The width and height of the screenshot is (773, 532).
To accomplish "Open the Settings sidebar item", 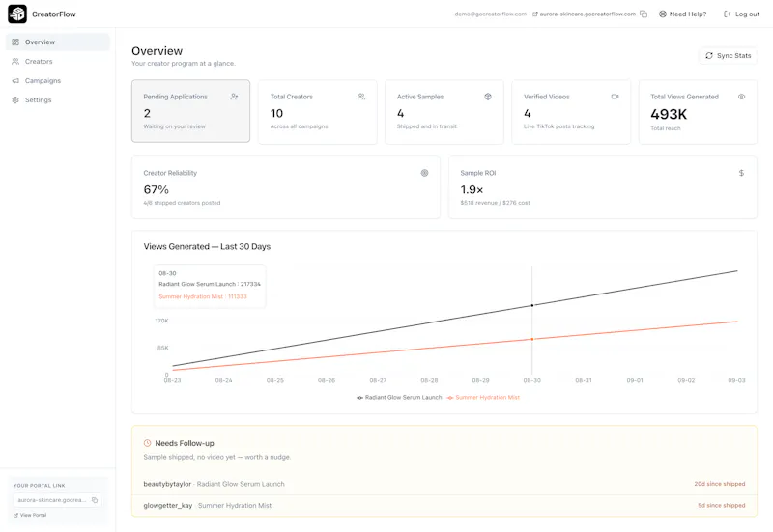I will [58, 99].
